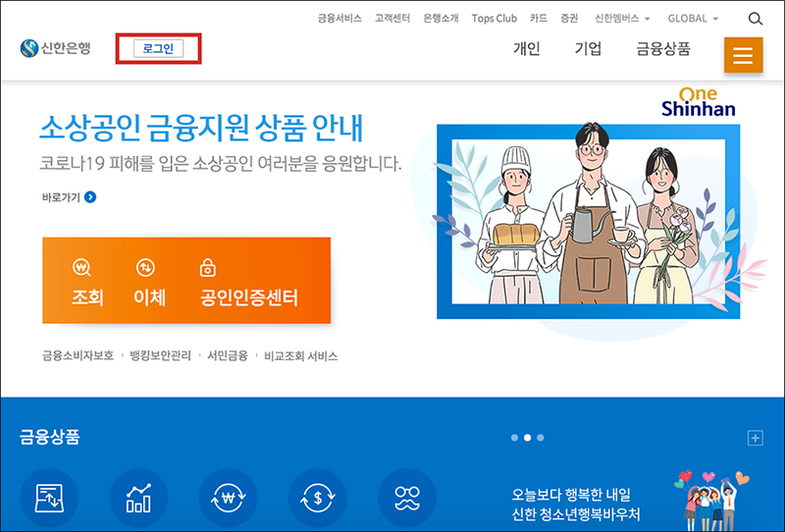The width and height of the screenshot is (785, 532).
Task: Open 금융소비자보호 link
Action: [x=78, y=355]
